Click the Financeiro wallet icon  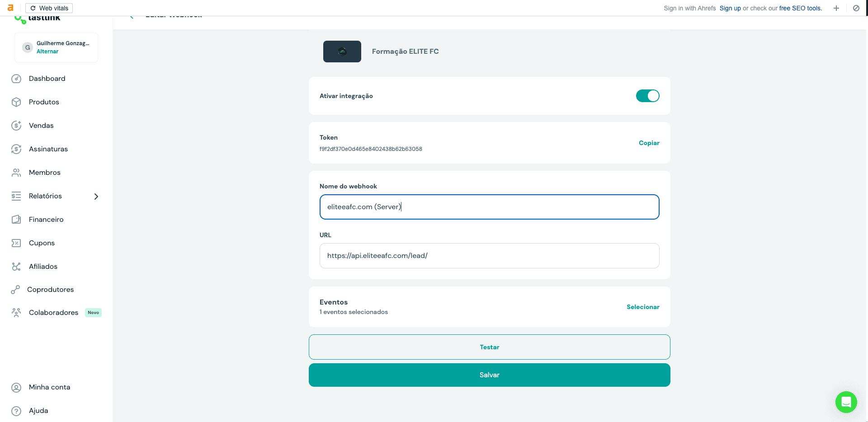[16, 220]
